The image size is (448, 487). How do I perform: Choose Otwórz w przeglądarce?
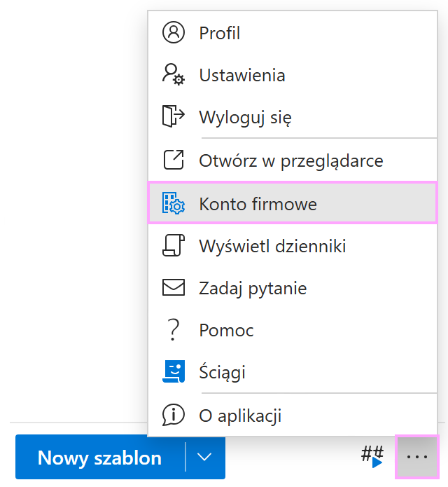(293, 160)
